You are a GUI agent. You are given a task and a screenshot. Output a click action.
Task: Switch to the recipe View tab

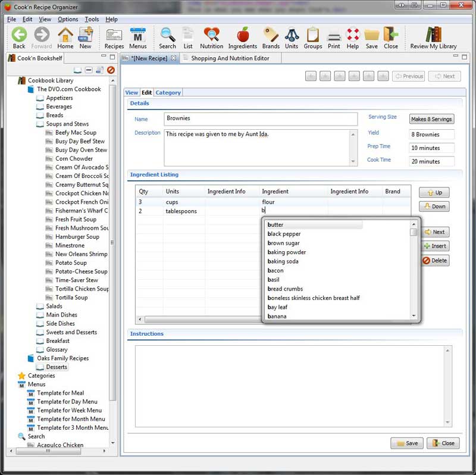coord(131,93)
